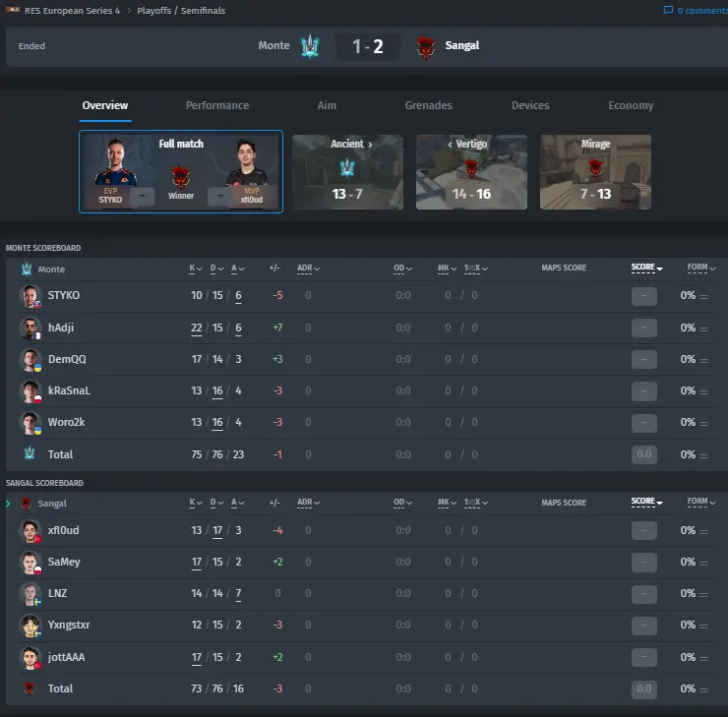Open DemQQ's player avatar
The width and height of the screenshot is (728, 717).
coord(30,359)
